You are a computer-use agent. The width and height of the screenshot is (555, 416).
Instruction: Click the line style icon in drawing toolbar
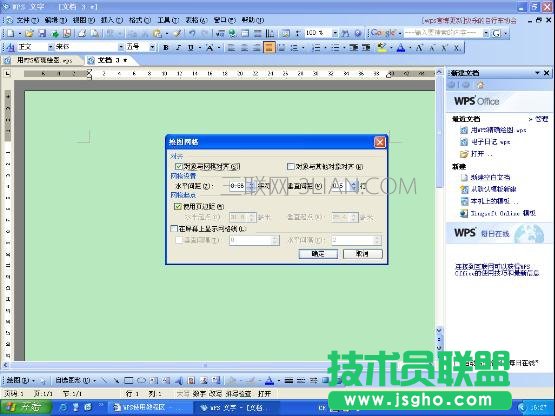289,381
